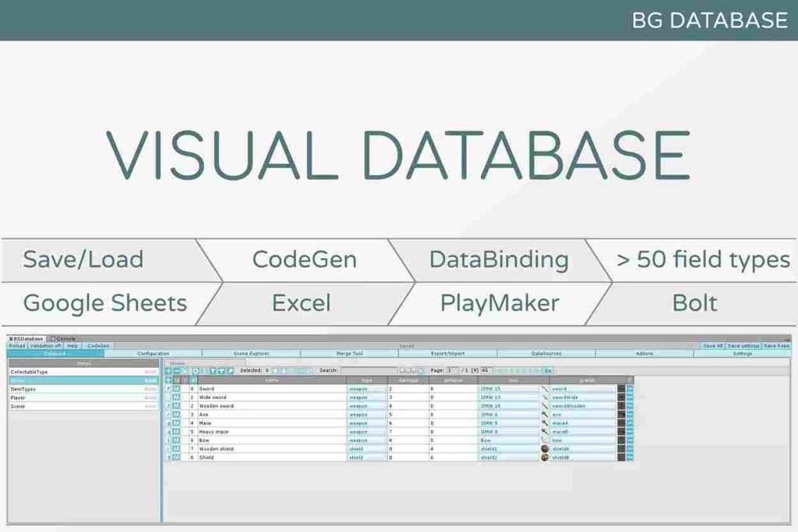This screenshot has height=532, width=798.
Task: Open the IDMW 15 icon field selector
Action: (508, 389)
